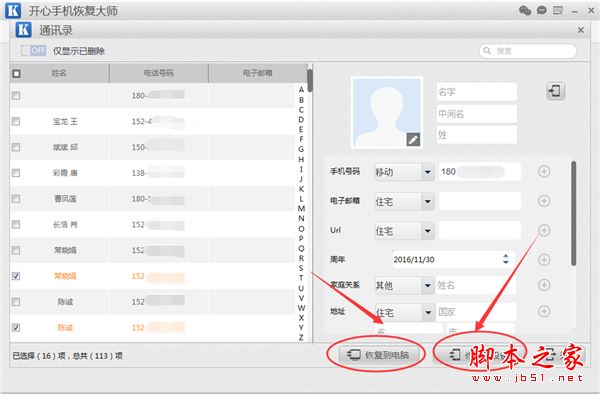Click the empty 电子邮箱 text field
The height and width of the screenshot is (394, 600).
pyautogui.click(x=480, y=201)
